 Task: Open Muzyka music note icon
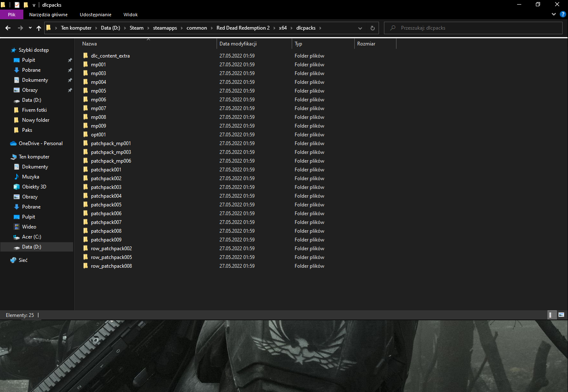[x=17, y=177]
